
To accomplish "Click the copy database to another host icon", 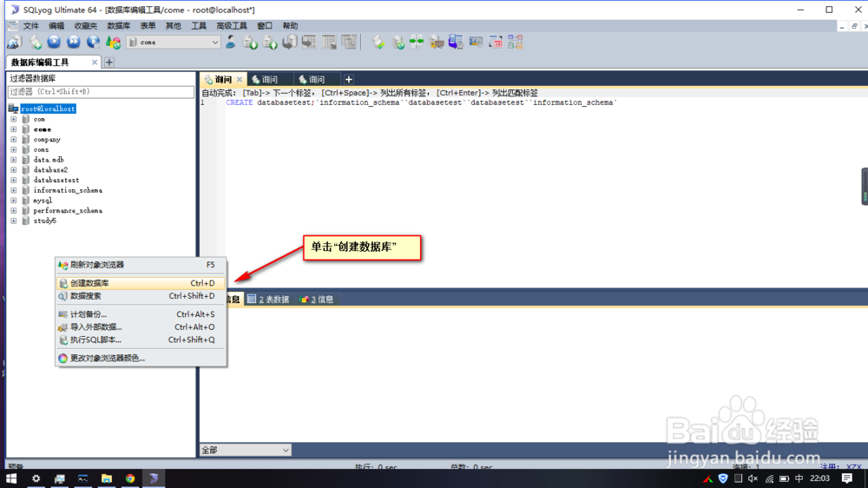I will click(x=290, y=42).
